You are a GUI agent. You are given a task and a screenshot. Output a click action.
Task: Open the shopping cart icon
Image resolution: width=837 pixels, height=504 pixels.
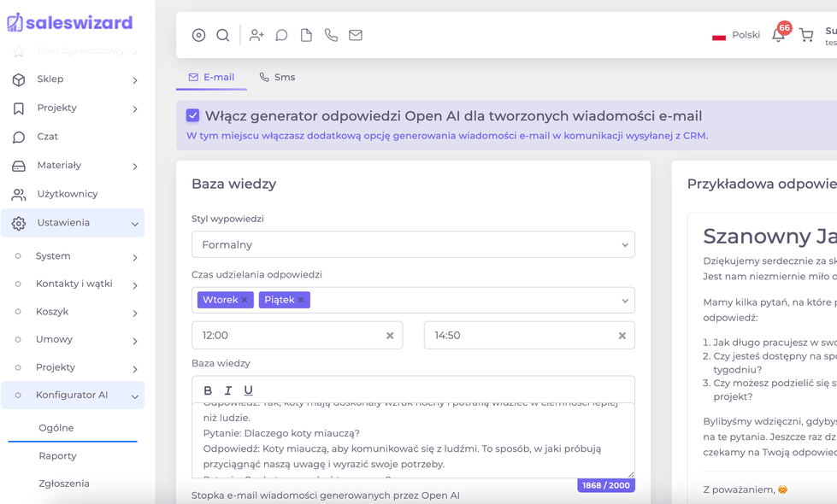tap(806, 35)
